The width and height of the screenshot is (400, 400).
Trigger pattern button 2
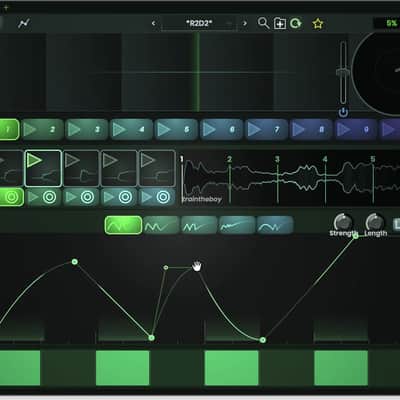pos(42,129)
